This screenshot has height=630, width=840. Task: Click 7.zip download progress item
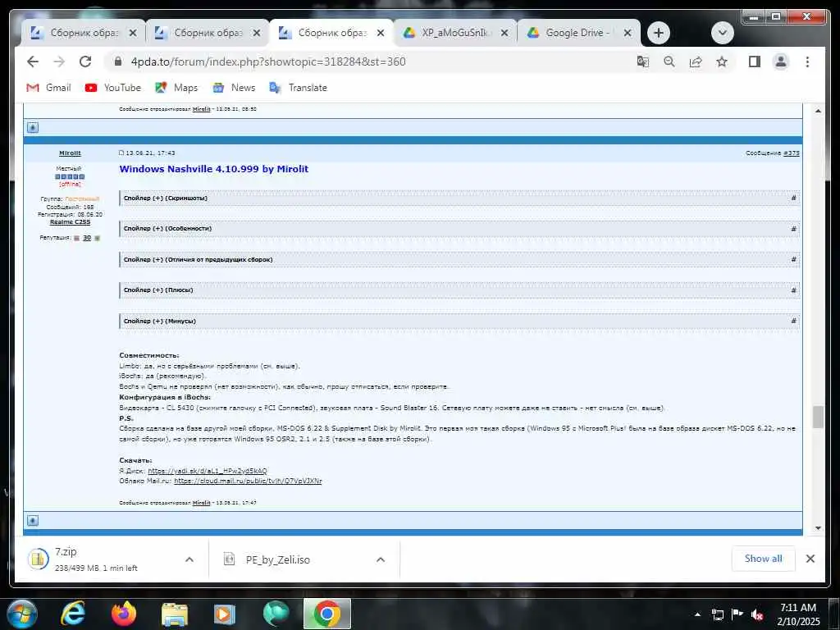(x=97, y=559)
